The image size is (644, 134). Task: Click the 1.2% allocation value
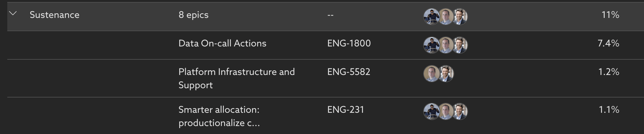pyautogui.click(x=609, y=72)
